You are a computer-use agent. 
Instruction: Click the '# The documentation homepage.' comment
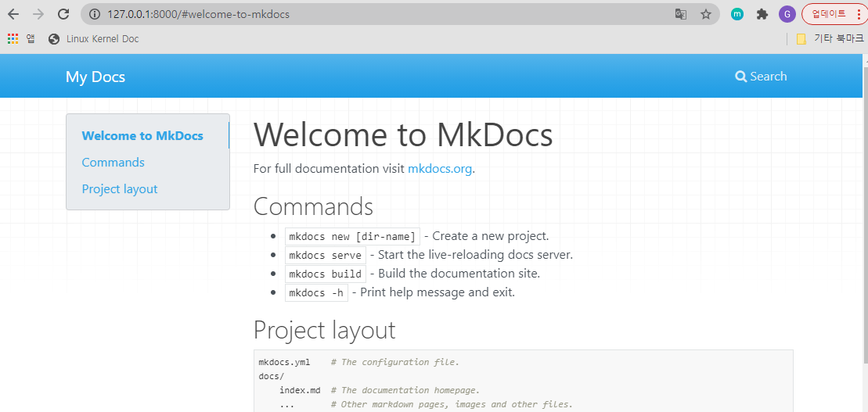(405, 390)
